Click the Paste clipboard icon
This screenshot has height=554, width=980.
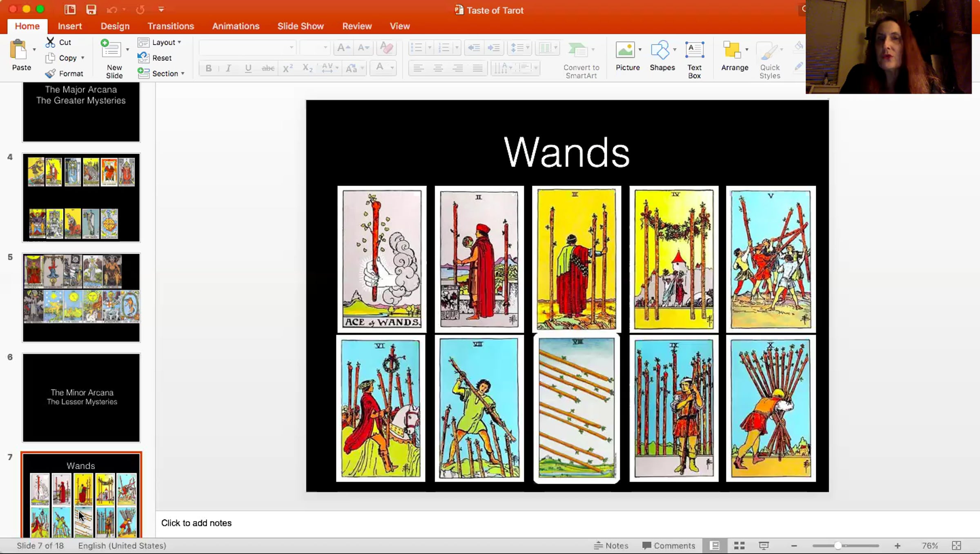click(x=18, y=51)
